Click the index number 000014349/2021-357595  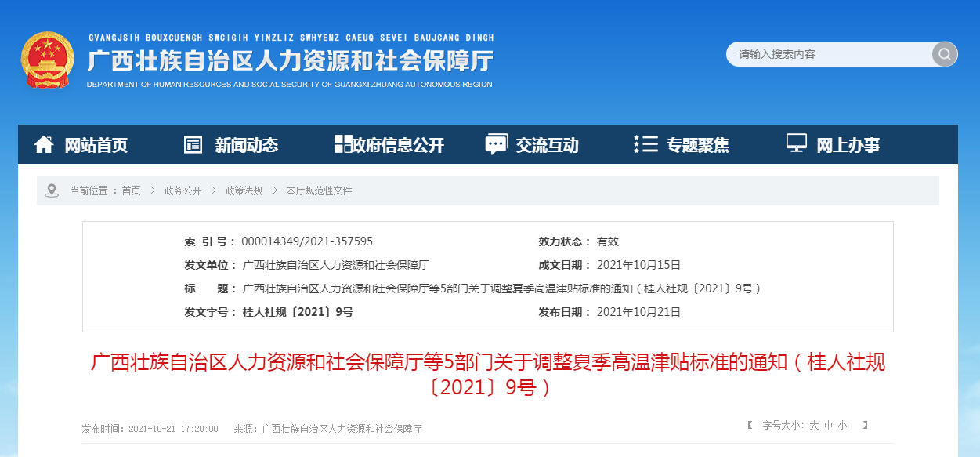(x=307, y=241)
